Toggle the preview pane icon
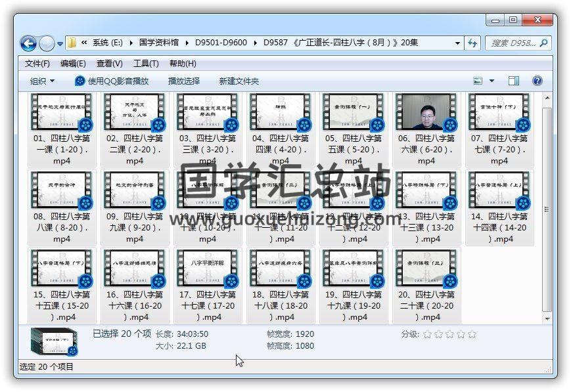 (514, 81)
